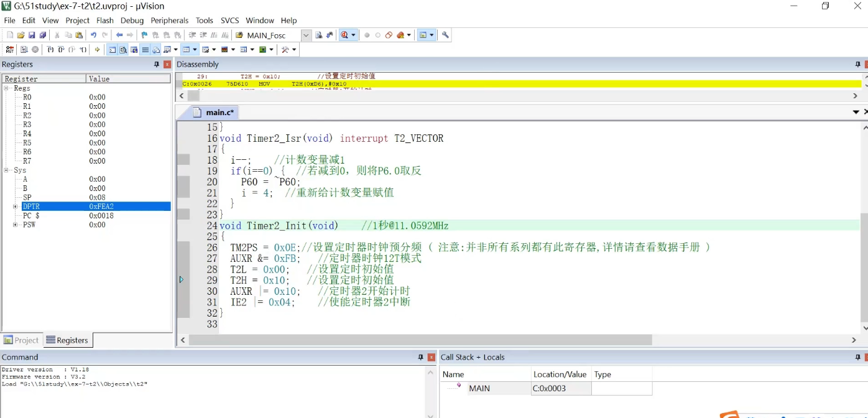Click the Run to Cursor Line icon
The height and width of the screenshot is (418, 868).
[x=83, y=50]
